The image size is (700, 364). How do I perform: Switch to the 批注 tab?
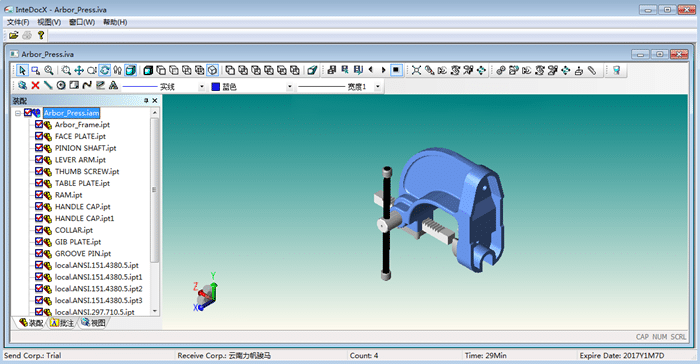[62, 323]
